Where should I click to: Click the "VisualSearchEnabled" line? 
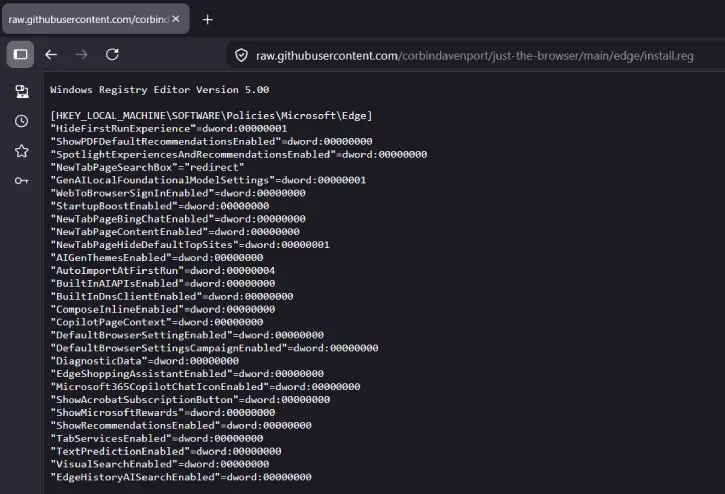click(x=160, y=465)
